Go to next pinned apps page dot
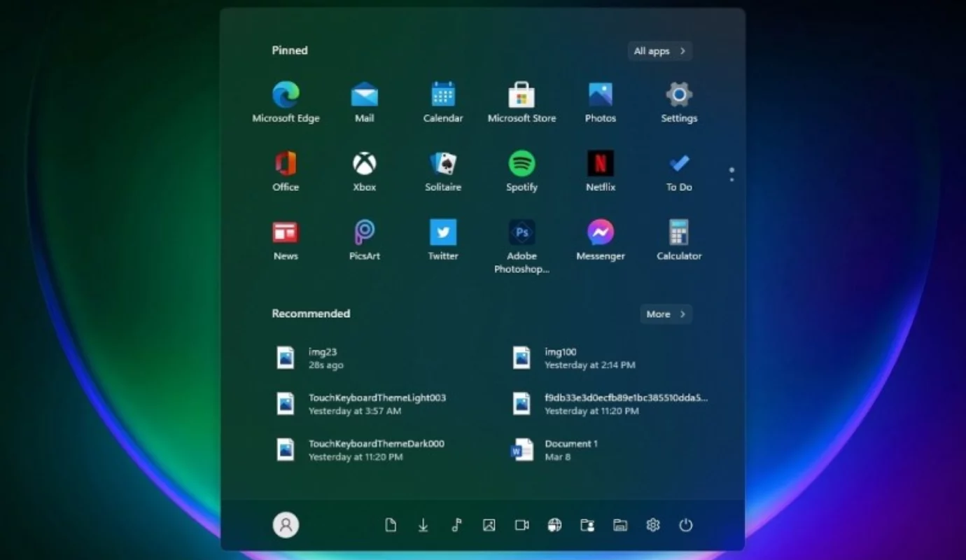This screenshot has width=966, height=560. pyautogui.click(x=731, y=180)
